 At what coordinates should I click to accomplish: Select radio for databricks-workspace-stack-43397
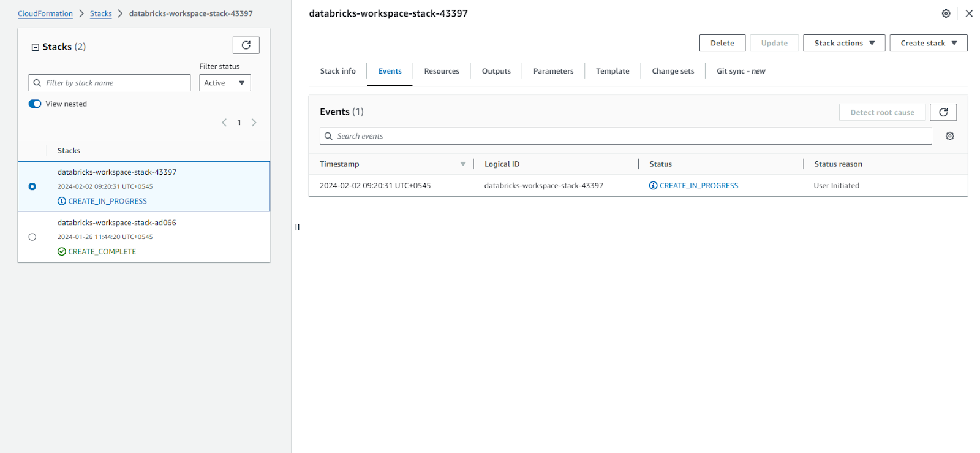click(32, 186)
